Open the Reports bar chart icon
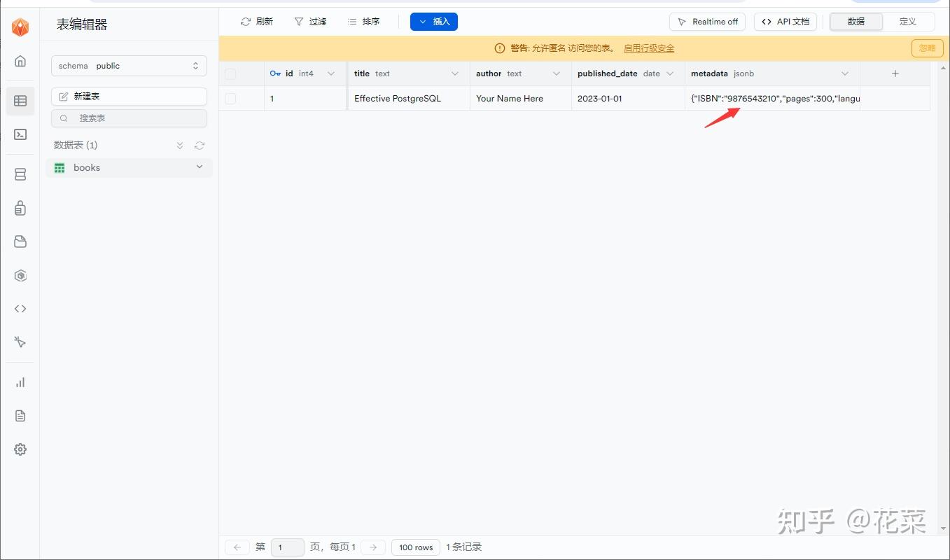The width and height of the screenshot is (950, 560). click(20, 382)
